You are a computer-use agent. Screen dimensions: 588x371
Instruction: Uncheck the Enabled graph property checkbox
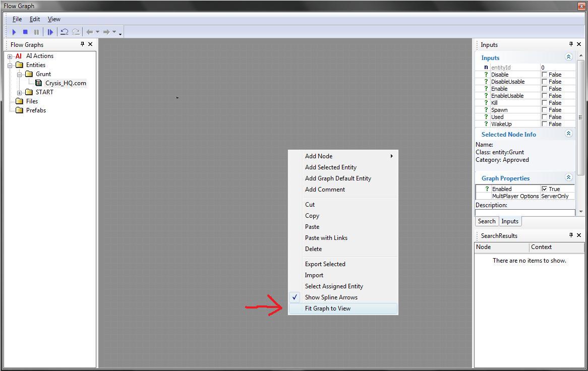tap(545, 189)
